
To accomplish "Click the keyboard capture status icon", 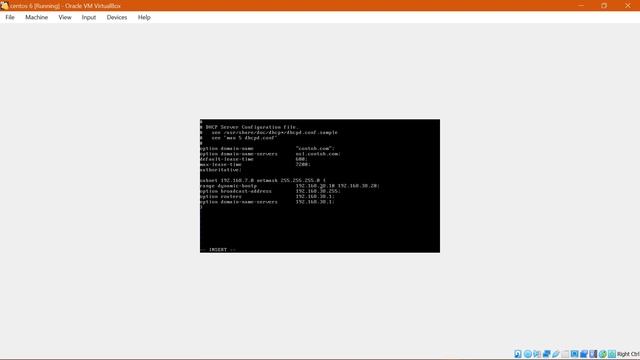I will pyautogui.click(x=612, y=354).
